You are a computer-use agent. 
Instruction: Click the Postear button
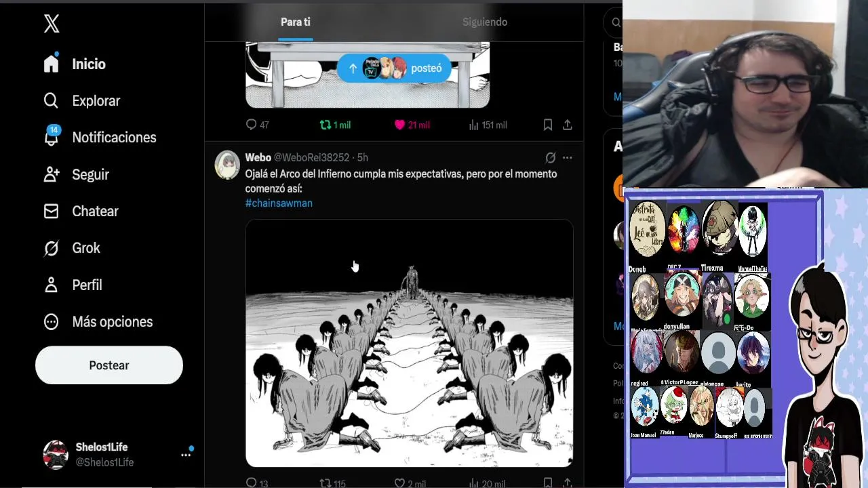pyautogui.click(x=109, y=365)
